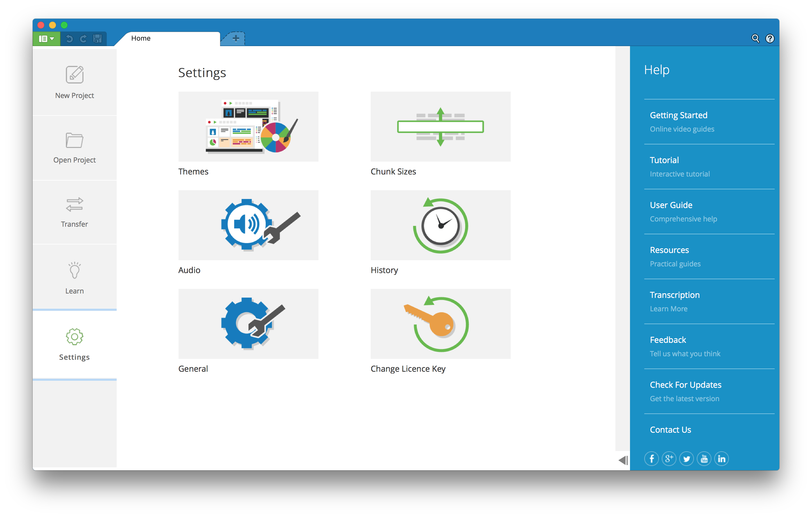Screen dimensions: 812x517
Task: Open the Transfer sidebar section
Action: point(75,212)
